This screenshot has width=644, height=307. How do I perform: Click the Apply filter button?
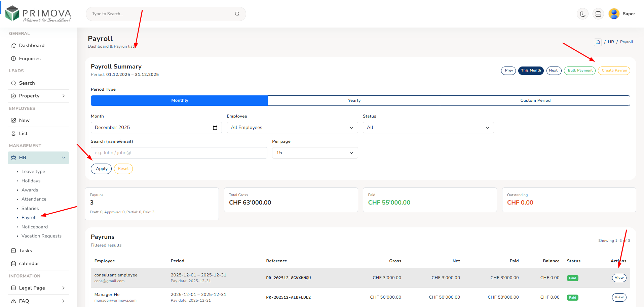(101, 169)
